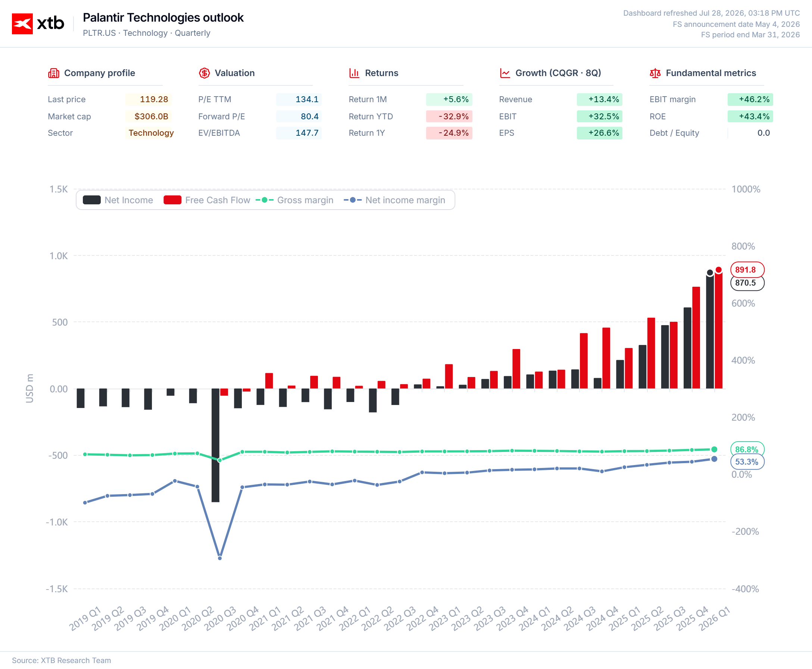
Task: Select the 891.8 free cash flow value label
Action: click(x=747, y=270)
